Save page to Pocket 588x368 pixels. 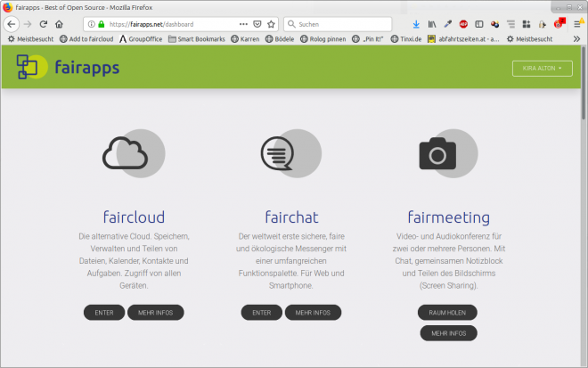[257, 24]
